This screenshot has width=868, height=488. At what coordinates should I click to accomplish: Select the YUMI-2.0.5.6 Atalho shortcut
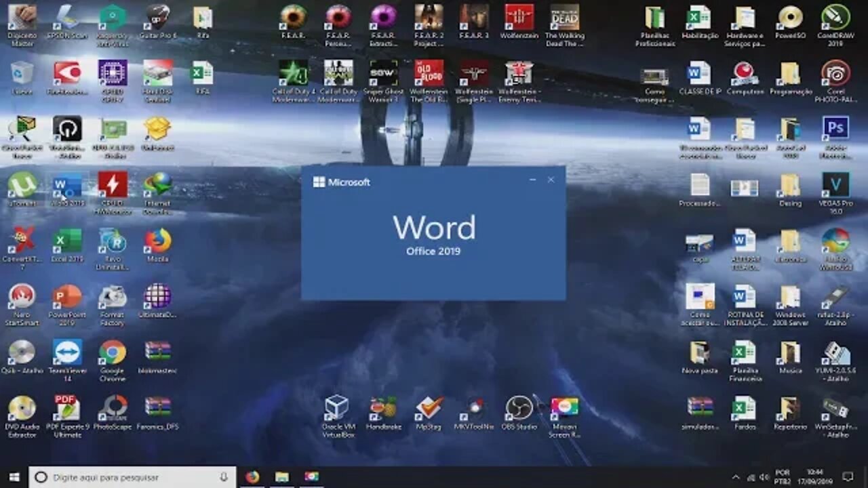click(x=835, y=360)
